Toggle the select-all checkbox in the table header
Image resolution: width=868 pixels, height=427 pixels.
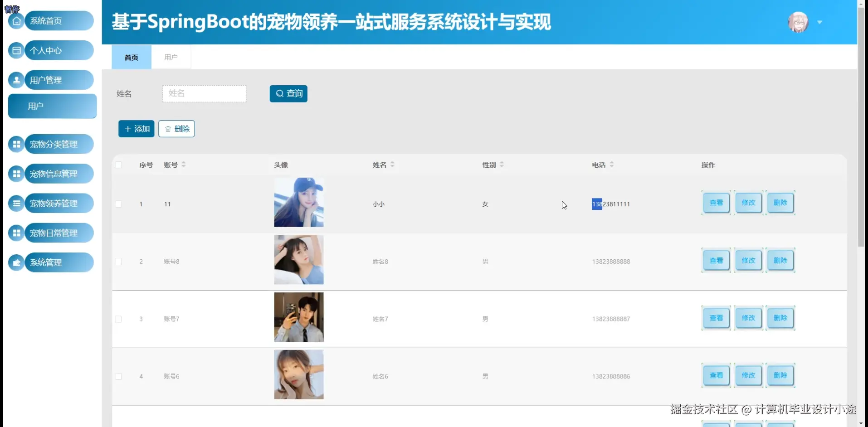click(x=118, y=165)
